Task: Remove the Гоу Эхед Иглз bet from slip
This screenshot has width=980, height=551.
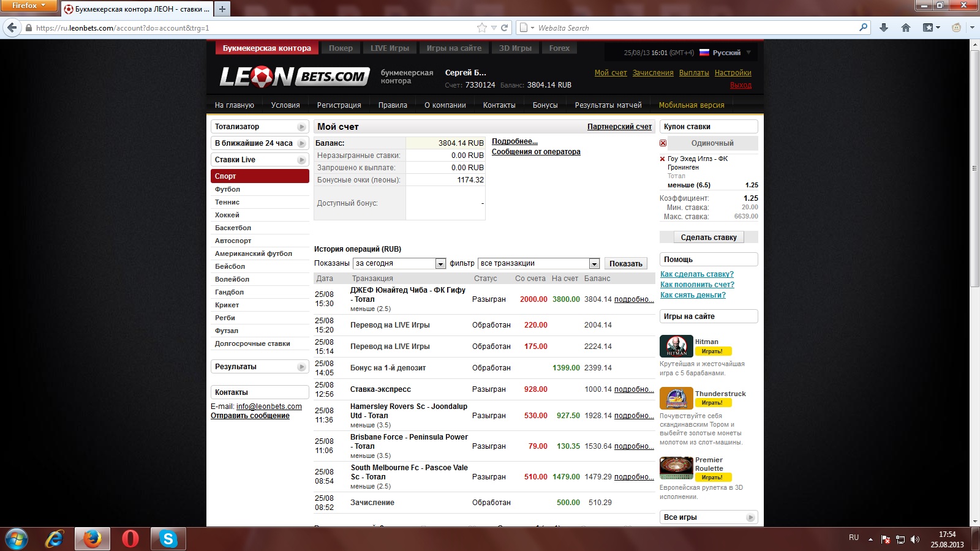Action: (x=662, y=159)
